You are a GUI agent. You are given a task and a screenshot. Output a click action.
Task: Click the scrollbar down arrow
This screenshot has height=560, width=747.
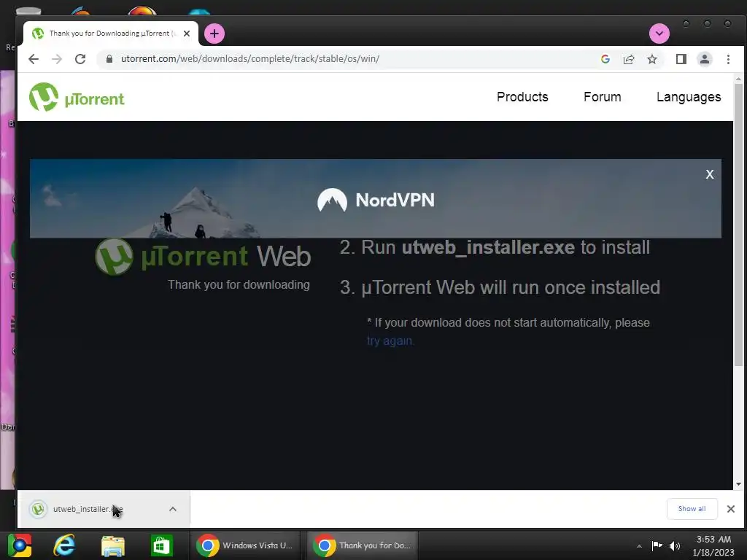coord(738,484)
